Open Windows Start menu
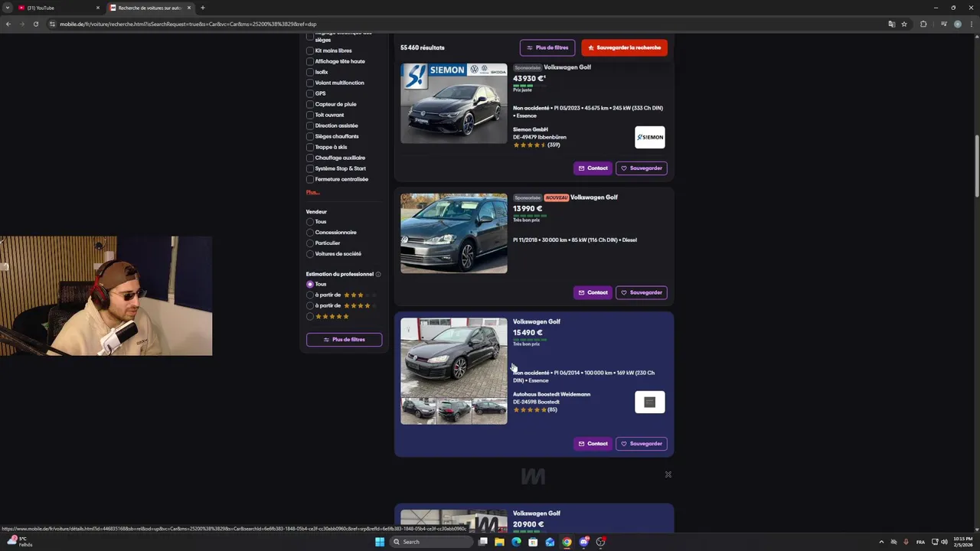 pos(380,542)
